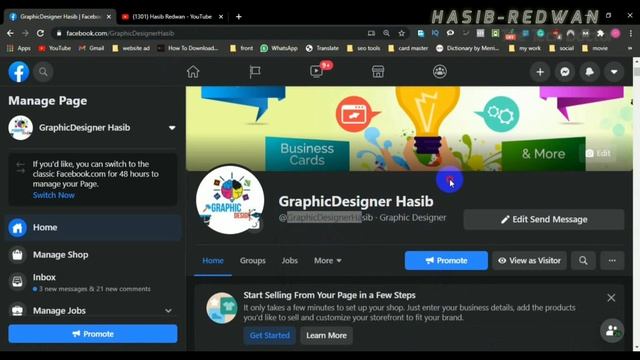
Task: Open the Pages flag icon
Action: (x=255, y=72)
